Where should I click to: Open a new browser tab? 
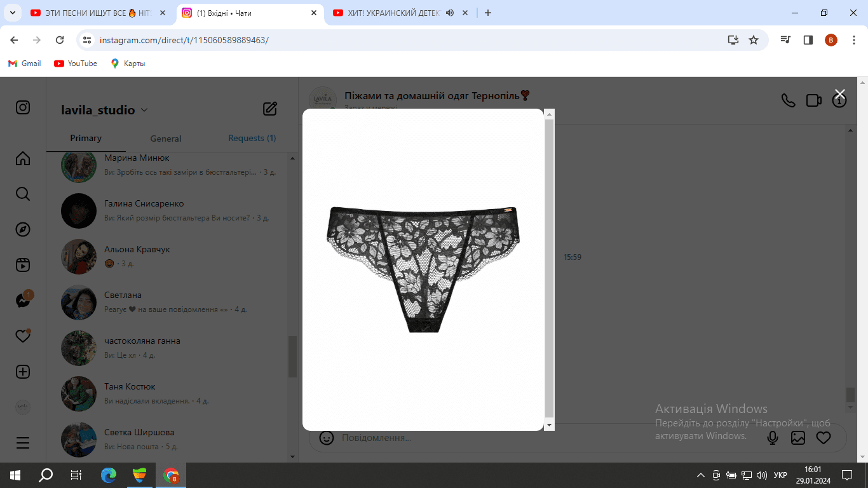tap(488, 13)
